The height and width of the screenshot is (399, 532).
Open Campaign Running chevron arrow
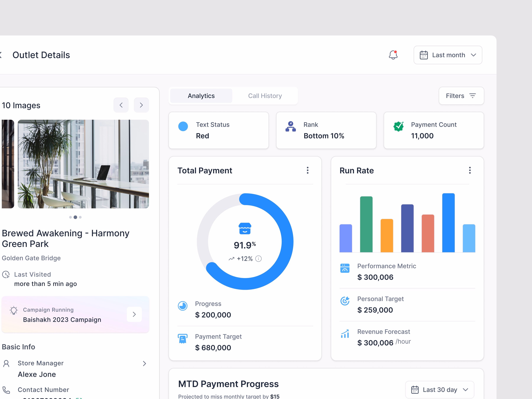click(134, 314)
